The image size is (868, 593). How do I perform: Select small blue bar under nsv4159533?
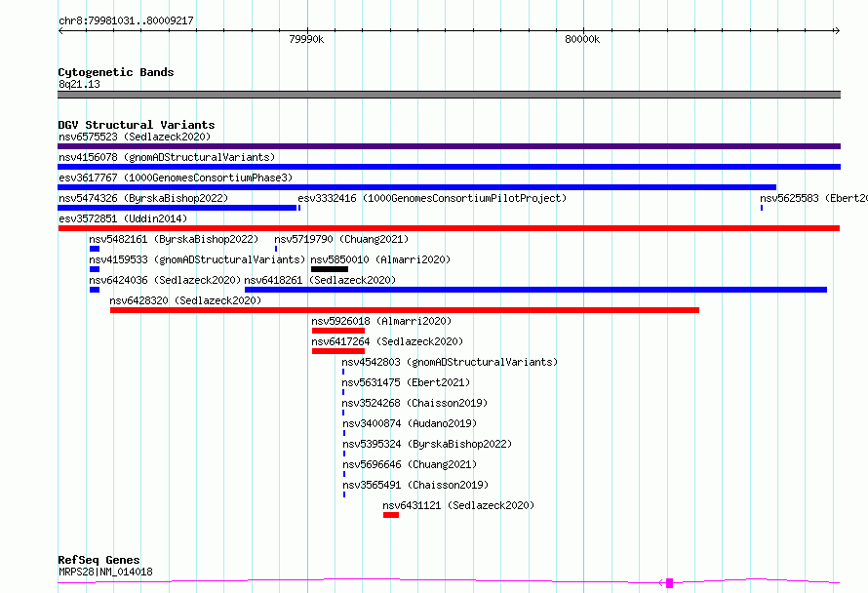pos(95,269)
